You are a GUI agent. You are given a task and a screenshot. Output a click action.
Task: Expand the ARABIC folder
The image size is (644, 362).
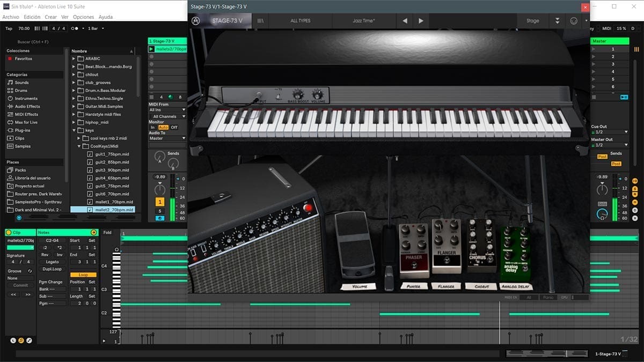[74, 59]
